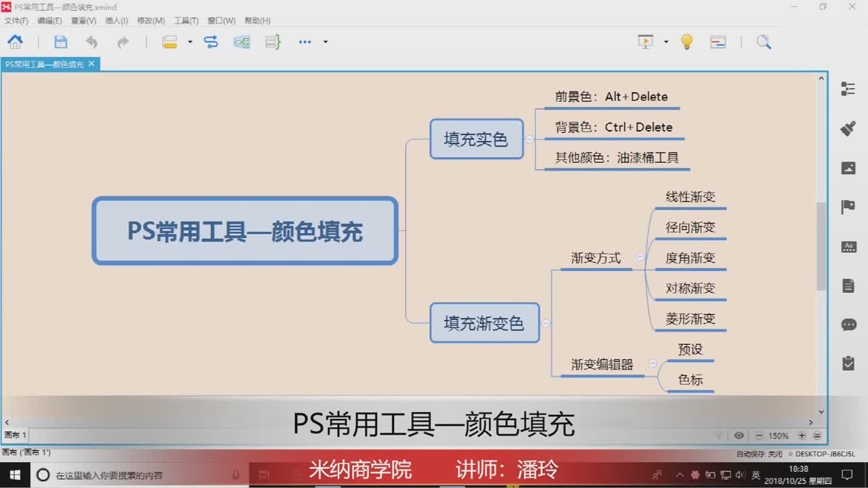This screenshot has height=488, width=868.
Task: Open the 工具(T) menu
Action: [186, 21]
